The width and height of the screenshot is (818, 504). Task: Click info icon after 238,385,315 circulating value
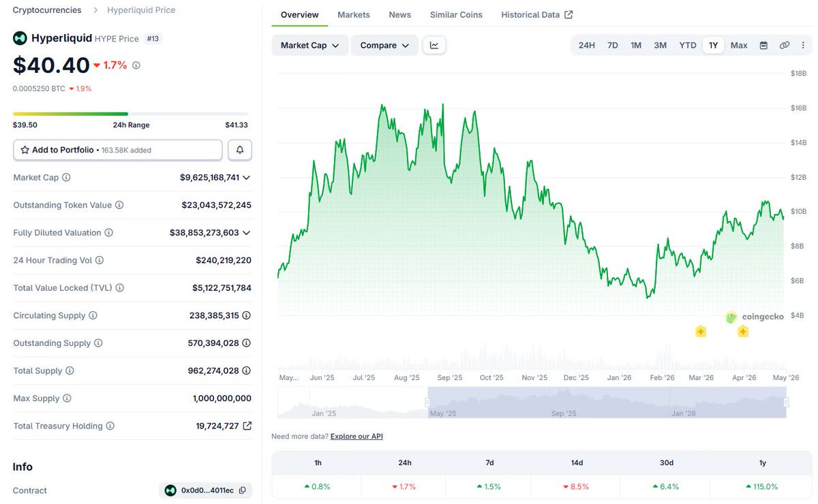coord(247,315)
